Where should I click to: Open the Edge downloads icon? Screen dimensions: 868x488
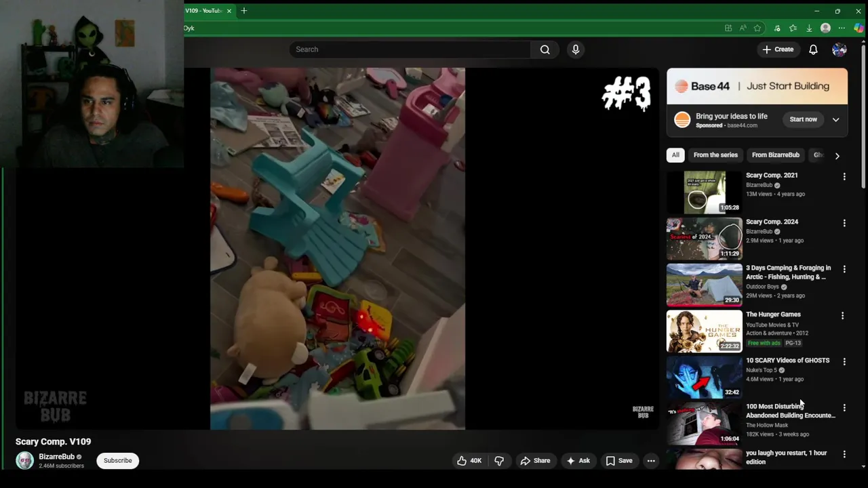click(x=809, y=28)
